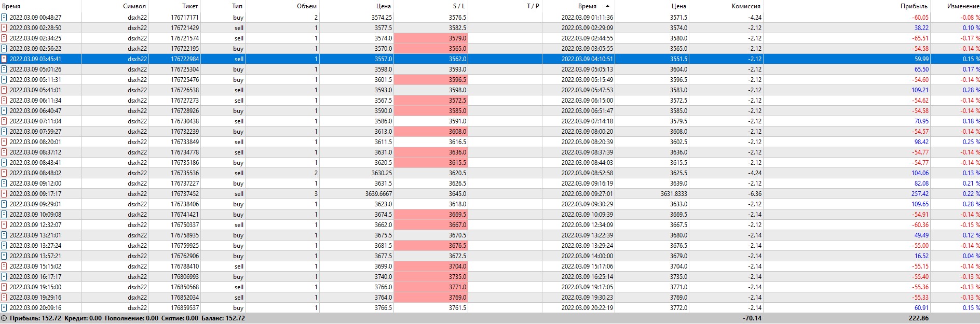The height and width of the screenshot is (324, 980).
Task: Click the sort arrow on the closing Время column
Action: click(x=607, y=6)
